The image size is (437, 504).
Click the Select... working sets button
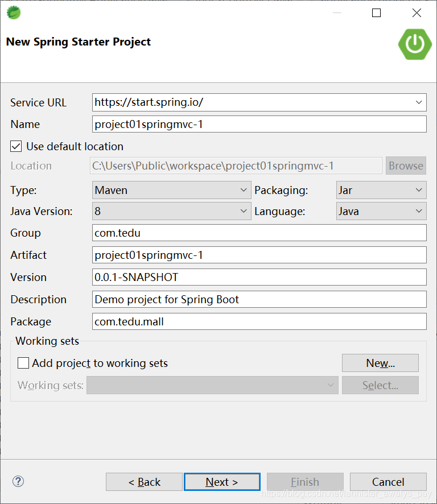point(380,385)
